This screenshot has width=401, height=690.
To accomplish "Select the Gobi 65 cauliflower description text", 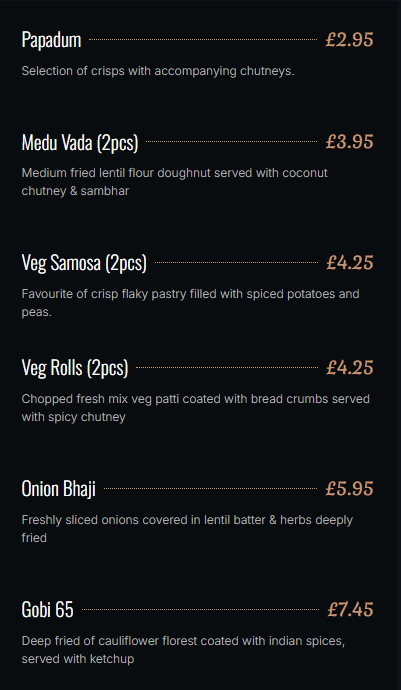I will [184, 650].
